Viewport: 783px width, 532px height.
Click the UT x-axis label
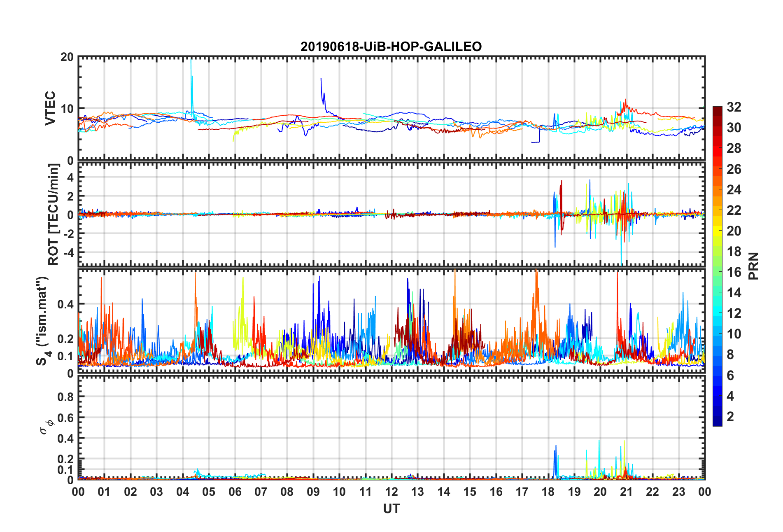pos(391,509)
